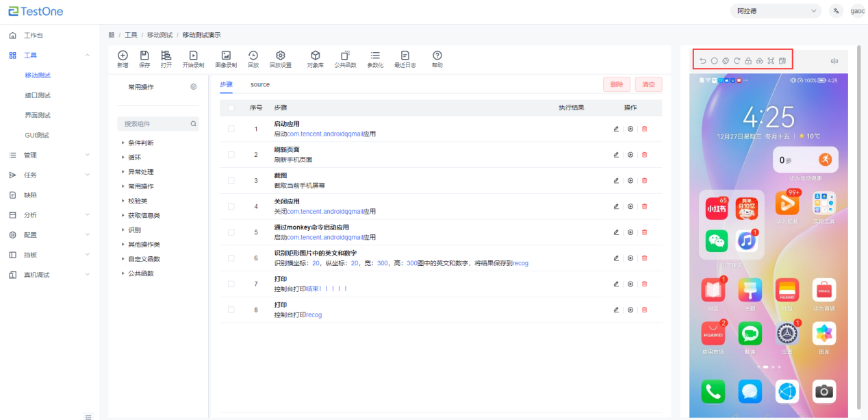Select 接口测试 in the sidebar menu
This screenshot has height=420, width=868.
pos(38,95)
